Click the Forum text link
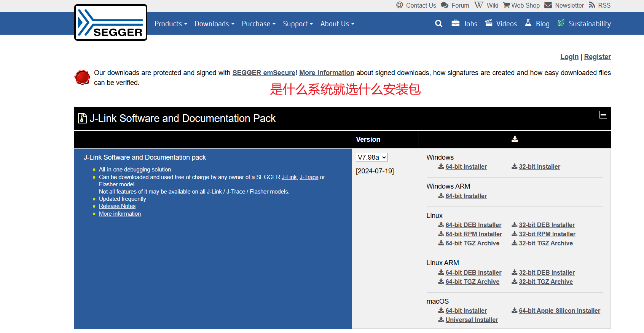 click(x=460, y=5)
